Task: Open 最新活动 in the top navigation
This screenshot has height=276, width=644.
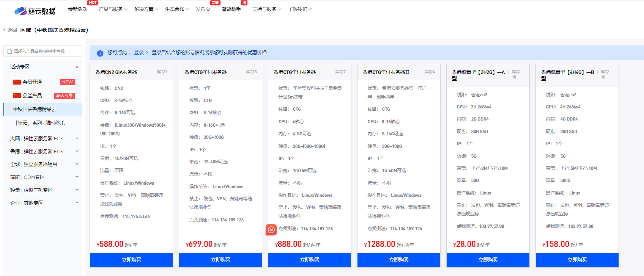Action: [x=77, y=9]
